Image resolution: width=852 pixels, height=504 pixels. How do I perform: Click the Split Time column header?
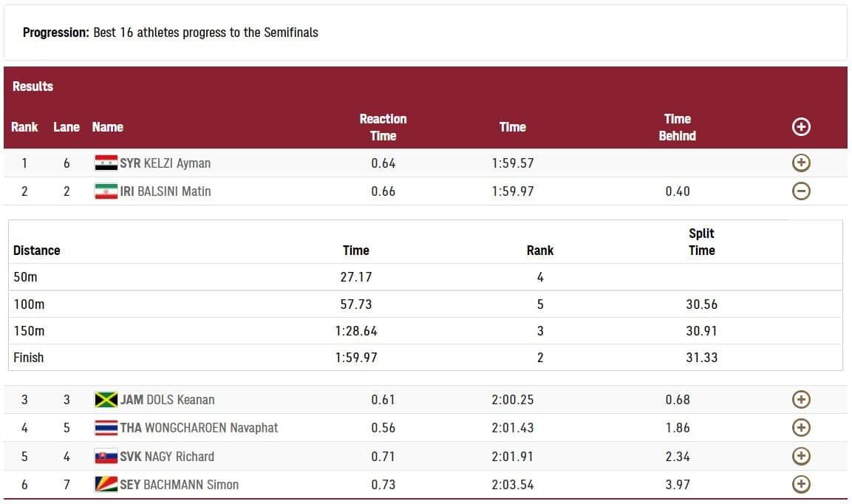(x=701, y=242)
